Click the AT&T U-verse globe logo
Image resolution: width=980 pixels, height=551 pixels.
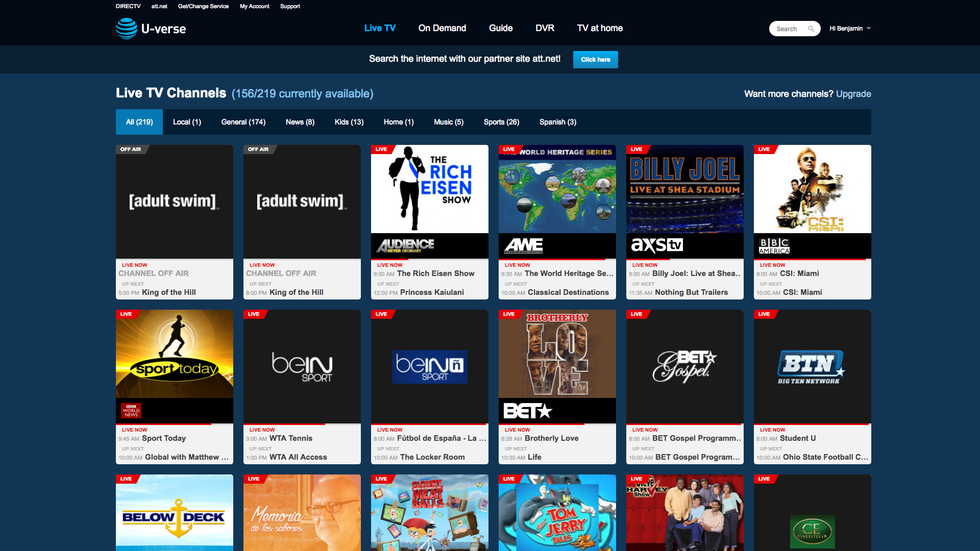point(127,29)
